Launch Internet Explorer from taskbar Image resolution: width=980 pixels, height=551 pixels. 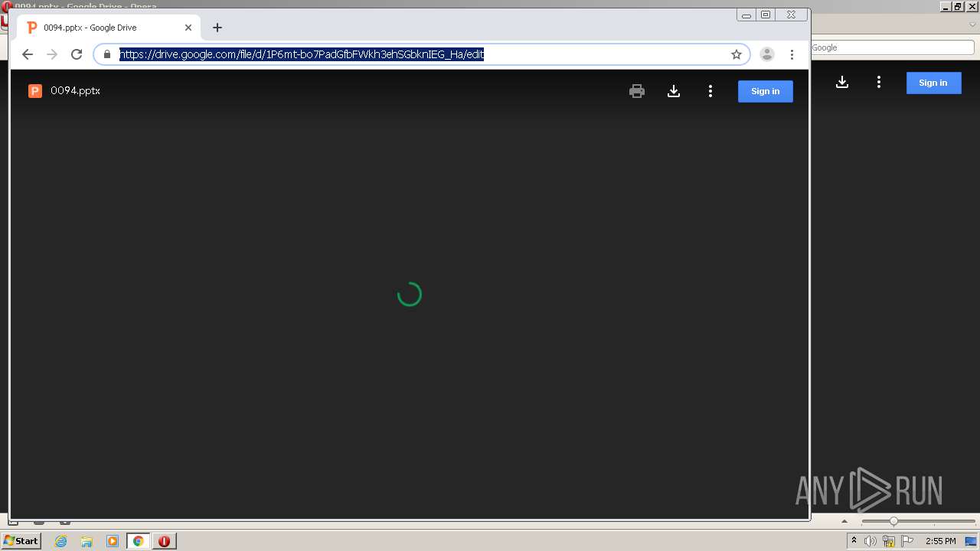pyautogui.click(x=61, y=541)
